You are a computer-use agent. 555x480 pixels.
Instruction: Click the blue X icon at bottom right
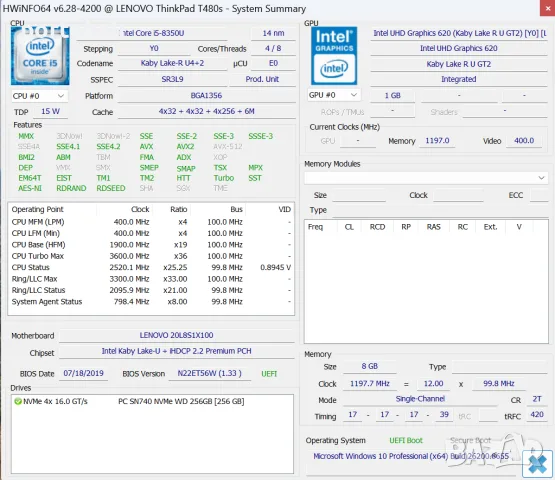click(x=537, y=463)
